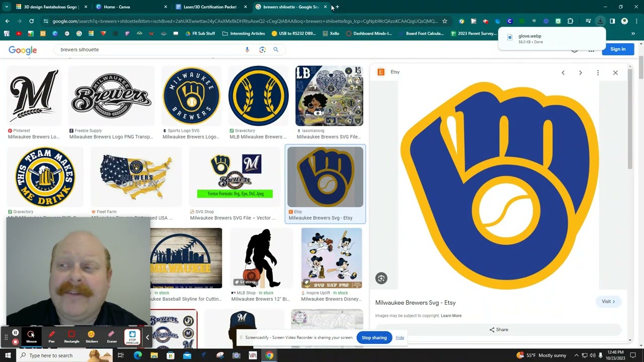Click Stop sharing in Screencastify bar

pyautogui.click(x=374, y=338)
